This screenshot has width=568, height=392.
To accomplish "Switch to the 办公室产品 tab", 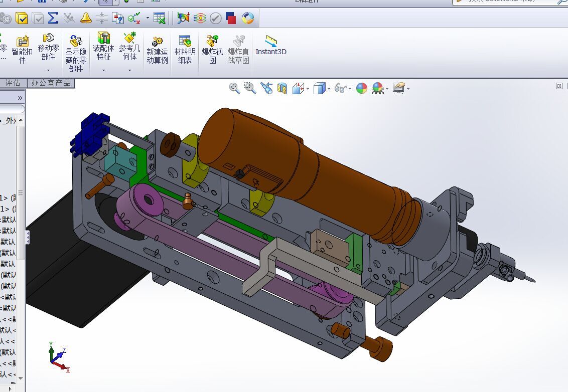I will (51, 83).
